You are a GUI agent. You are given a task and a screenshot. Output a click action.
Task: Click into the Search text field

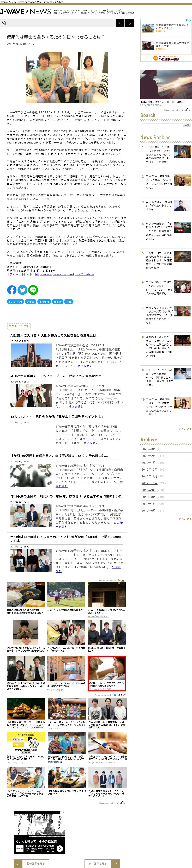[x=162, y=125]
